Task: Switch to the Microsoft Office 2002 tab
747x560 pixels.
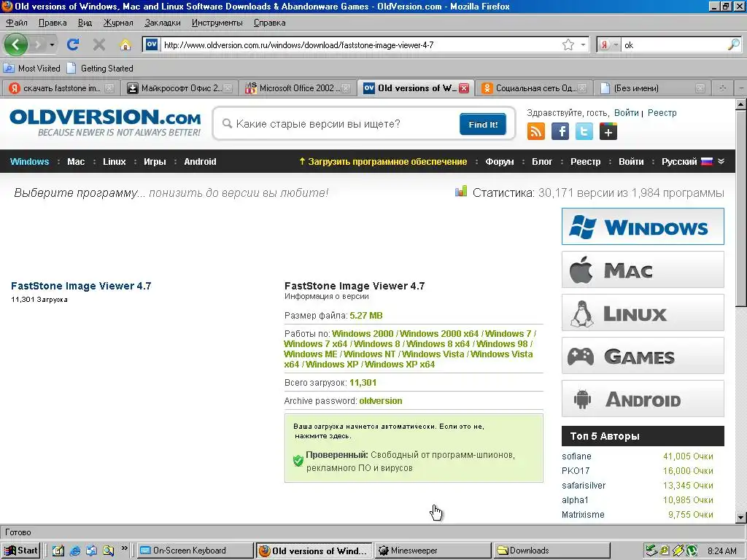Action: [x=298, y=88]
